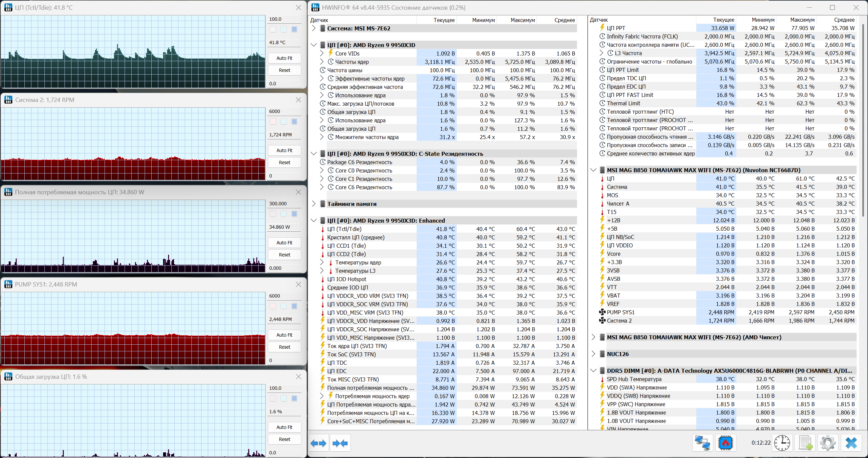Open sensor settings gear icon

828,443
